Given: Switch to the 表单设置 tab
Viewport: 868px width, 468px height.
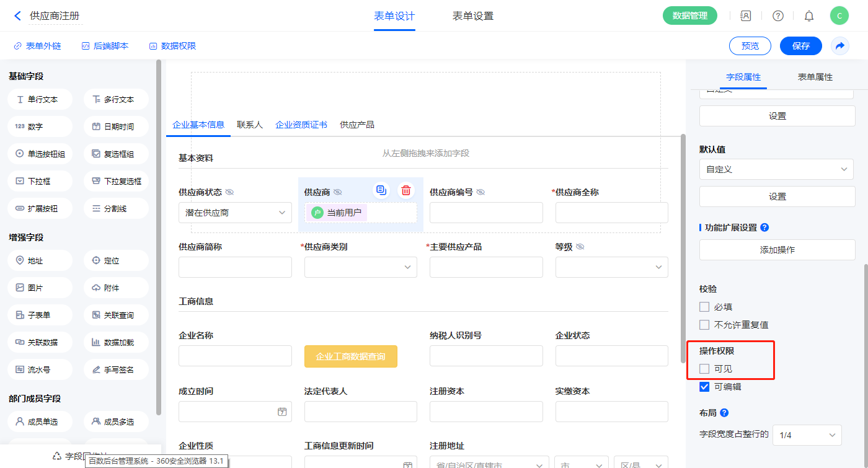Looking at the screenshot, I should pos(472,16).
